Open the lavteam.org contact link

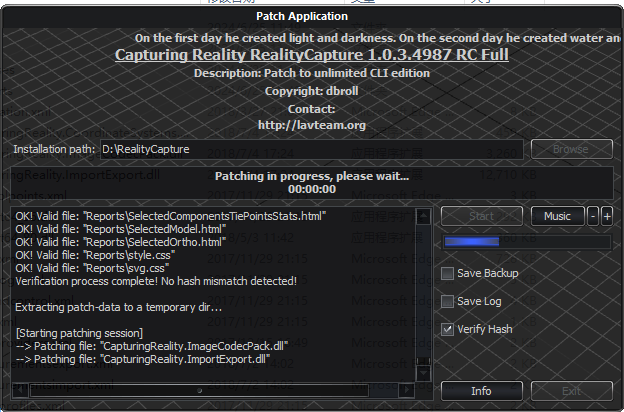pos(312,125)
